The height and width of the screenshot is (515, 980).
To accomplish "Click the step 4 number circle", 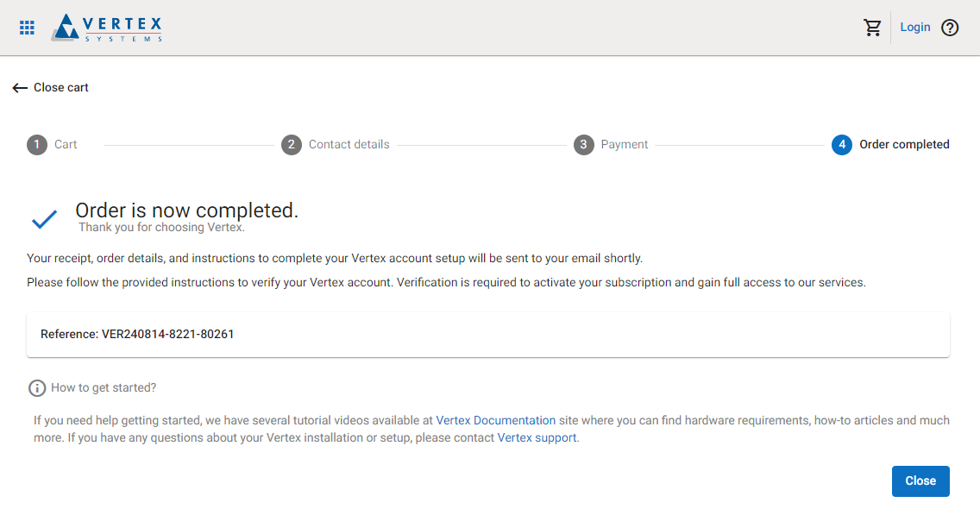I will (842, 145).
